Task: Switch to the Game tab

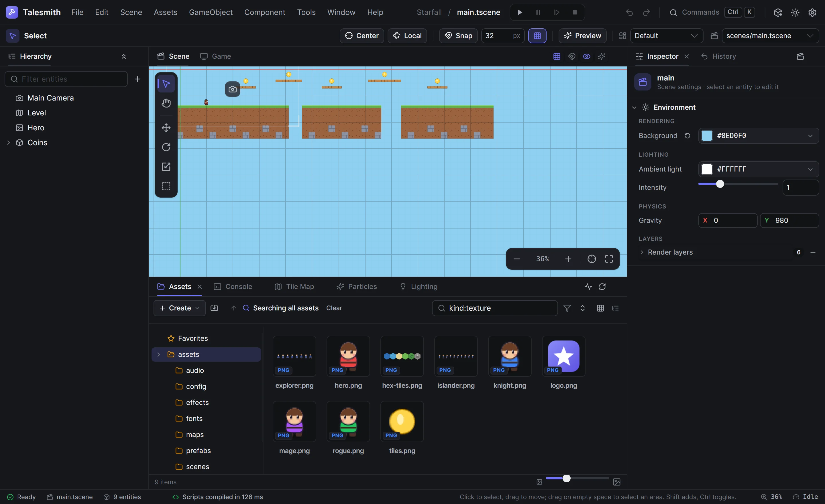Action: (x=216, y=56)
